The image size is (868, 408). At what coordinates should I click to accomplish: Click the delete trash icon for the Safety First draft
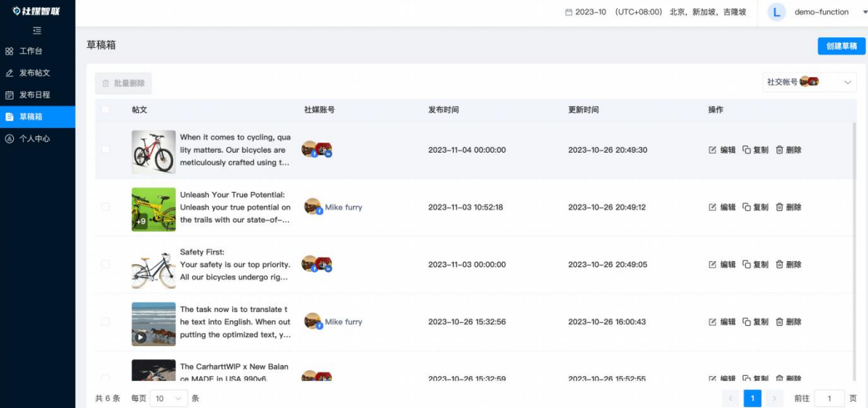coord(779,265)
